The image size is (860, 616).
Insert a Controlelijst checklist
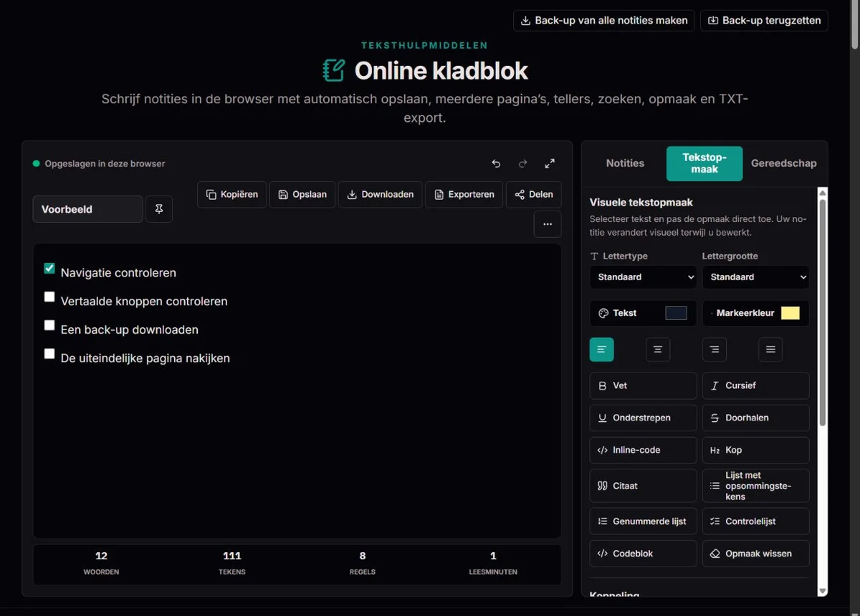tap(755, 521)
